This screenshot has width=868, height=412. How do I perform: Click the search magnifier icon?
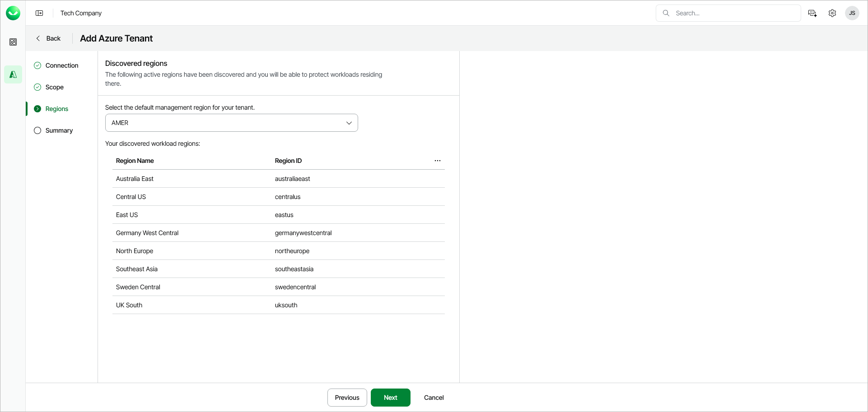666,13
